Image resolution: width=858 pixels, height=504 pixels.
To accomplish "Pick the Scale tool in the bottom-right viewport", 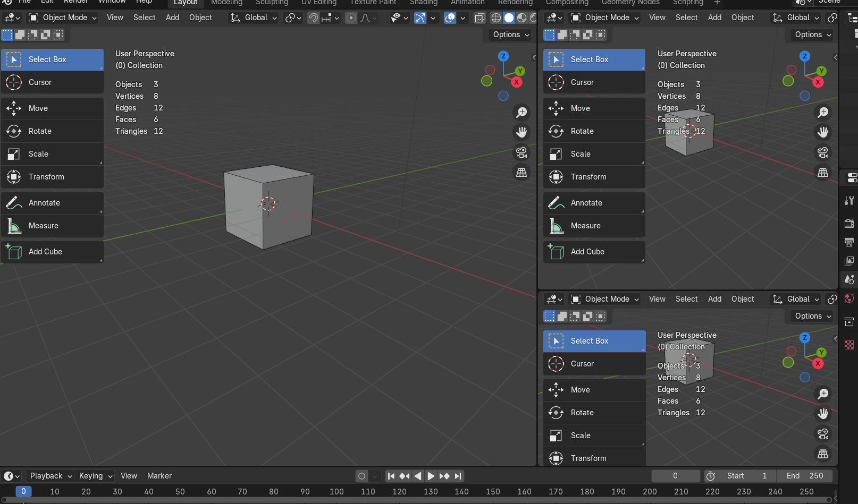I will (x=594, y=435).
